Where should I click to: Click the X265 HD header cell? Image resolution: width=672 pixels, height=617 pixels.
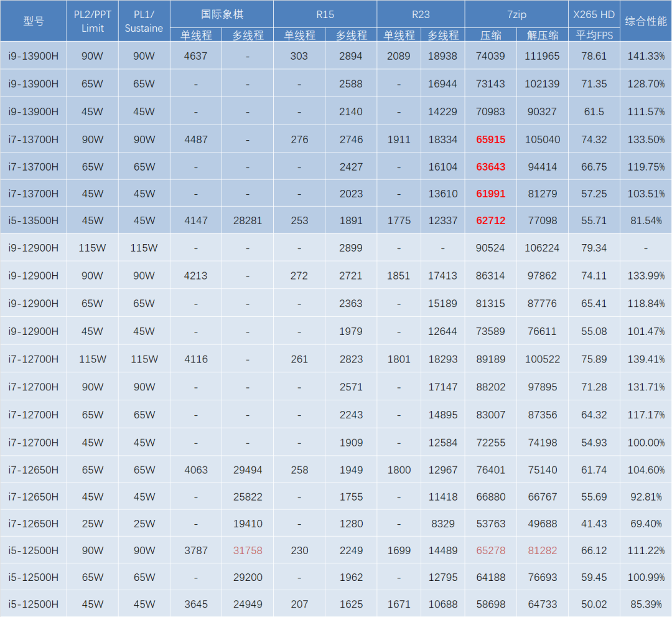(594, 14)
